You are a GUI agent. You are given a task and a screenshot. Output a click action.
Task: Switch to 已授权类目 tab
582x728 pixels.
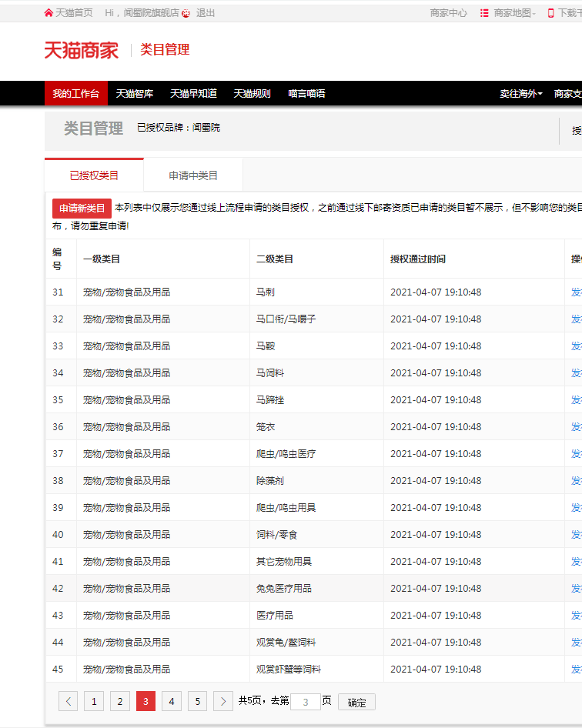[x=94, y=175]
